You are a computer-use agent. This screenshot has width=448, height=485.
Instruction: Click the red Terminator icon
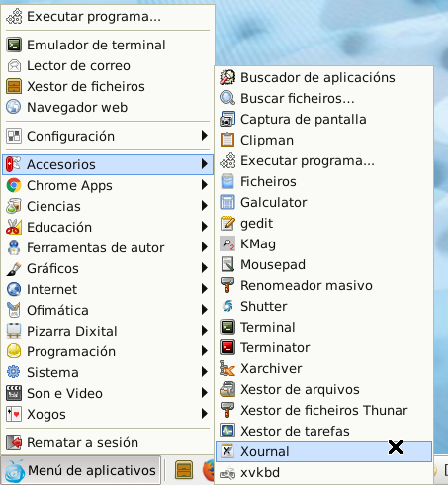[227, 347]
